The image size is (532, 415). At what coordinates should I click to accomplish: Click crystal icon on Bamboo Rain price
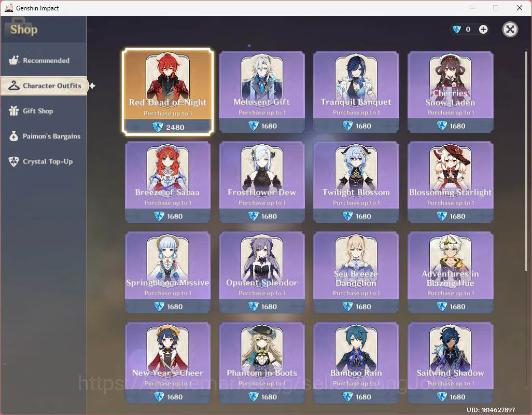coord(348,397)
